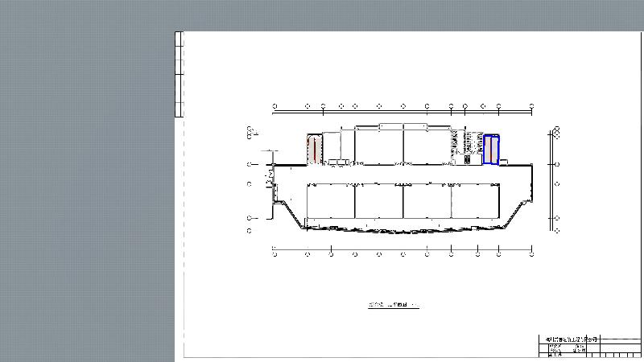Select the title block in the bottom-right corner
This screenshot has height=362, width=644.
[590, 346]
